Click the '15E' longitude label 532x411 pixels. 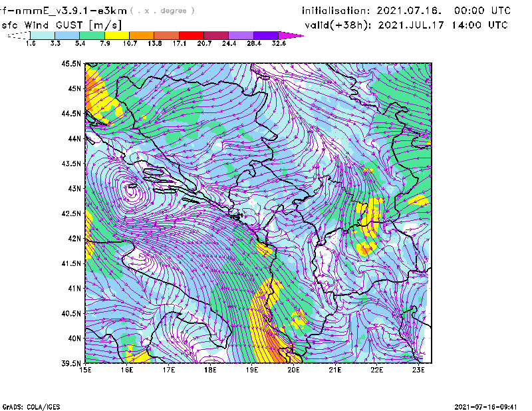tap(85, 370)
